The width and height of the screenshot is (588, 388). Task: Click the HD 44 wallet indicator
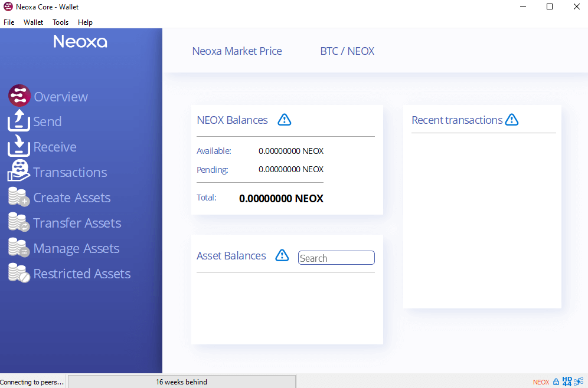[568, 382]
